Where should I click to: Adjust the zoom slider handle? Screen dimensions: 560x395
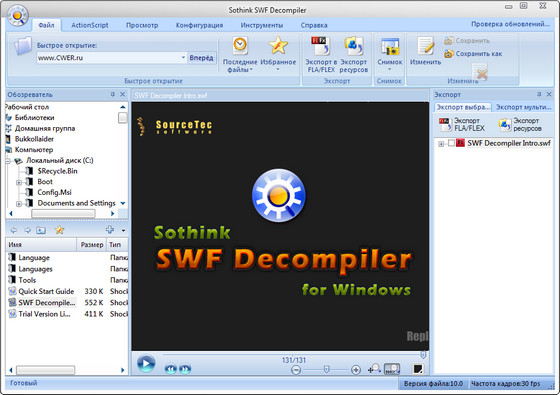pos(326,369)
